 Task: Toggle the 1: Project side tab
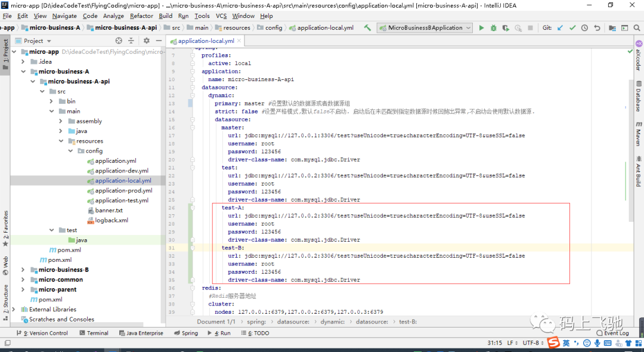click(5, 54)
